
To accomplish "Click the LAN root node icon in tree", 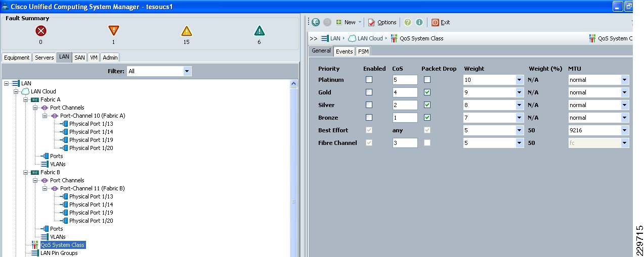I will click(x=15, y=83).
